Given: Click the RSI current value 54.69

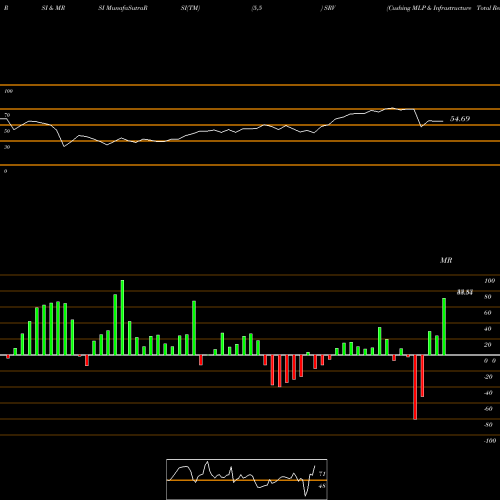Looking at the screenshot, I should pyautogui.click(x=460, y=119).
